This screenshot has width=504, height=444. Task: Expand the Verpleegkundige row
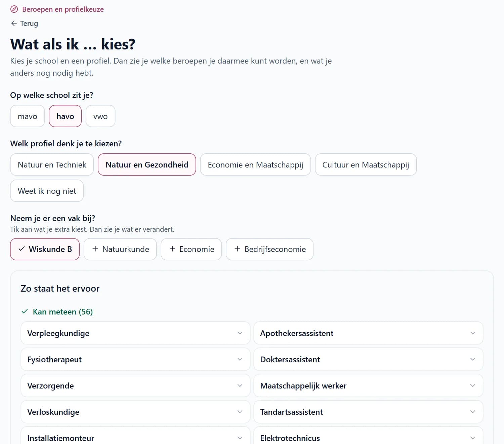pos(135,333)
